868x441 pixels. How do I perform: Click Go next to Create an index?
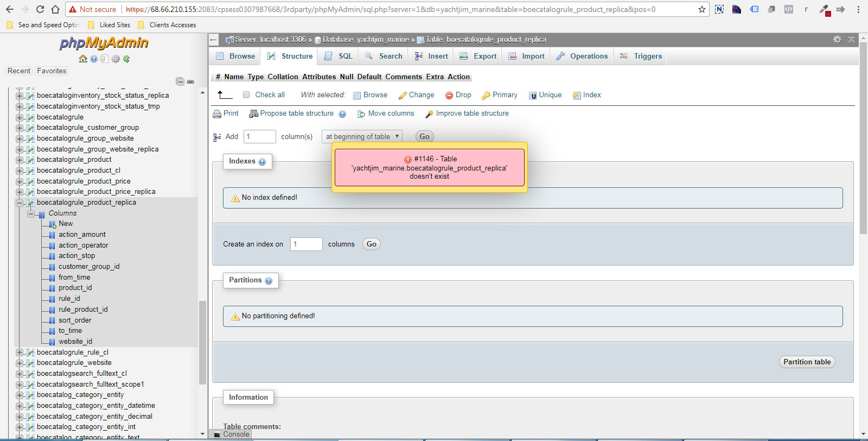pos(371,244)
